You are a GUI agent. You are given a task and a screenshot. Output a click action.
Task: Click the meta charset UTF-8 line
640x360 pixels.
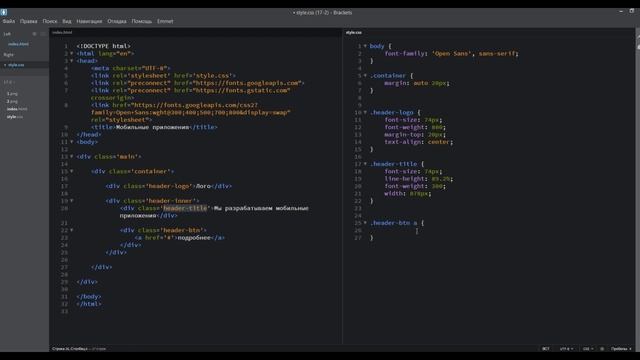click(x=131, y=68)
